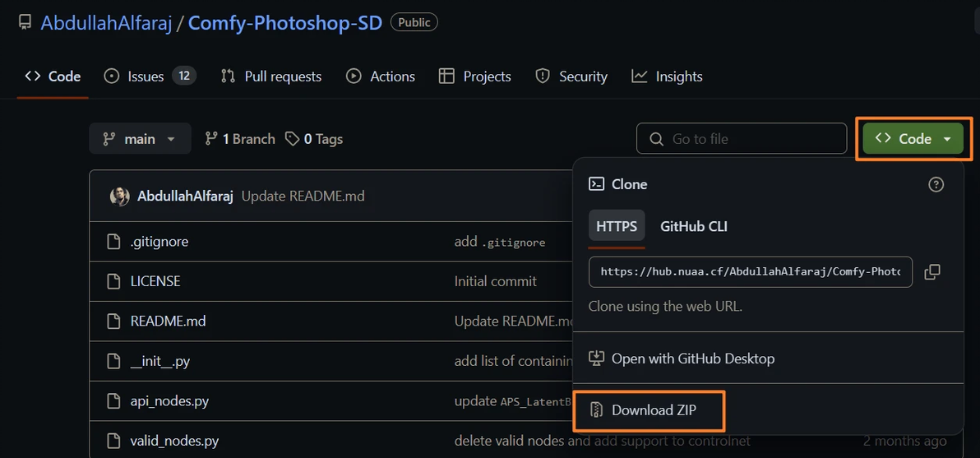Choose Open with GitHub Desktop
Image resolution: width=980 pixels, height=458 pixels.
point(692,359)
